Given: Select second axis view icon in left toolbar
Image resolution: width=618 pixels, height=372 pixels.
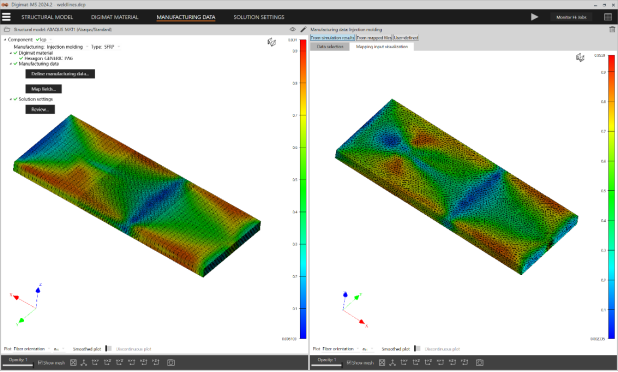Looking at the screenshot, I should [x=107, y=363].
